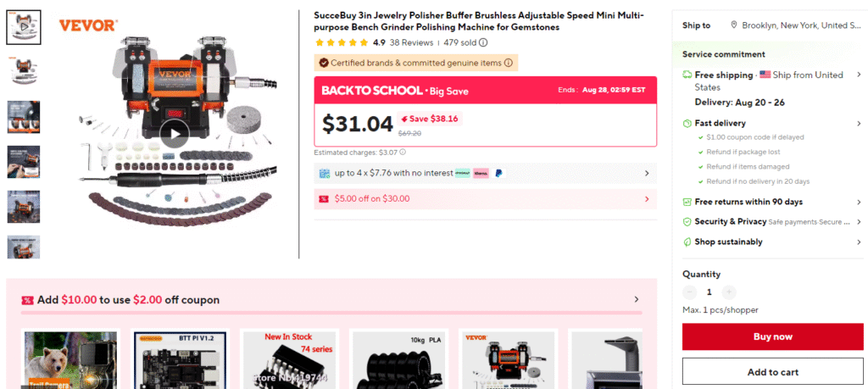868x389 pixels.
Task: Click the Security & Privacy shield icon
Action: pyautogui.click(x=687, y=221)
